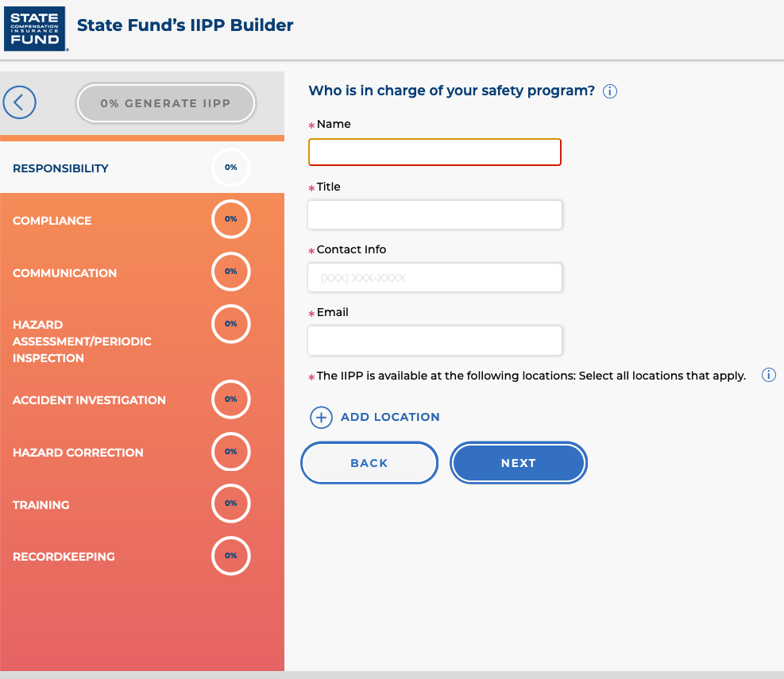Image resolution: width=784 pixels, height=679 pixels.
Task: Click inside the Email input field
Action: tap(434, 340)
